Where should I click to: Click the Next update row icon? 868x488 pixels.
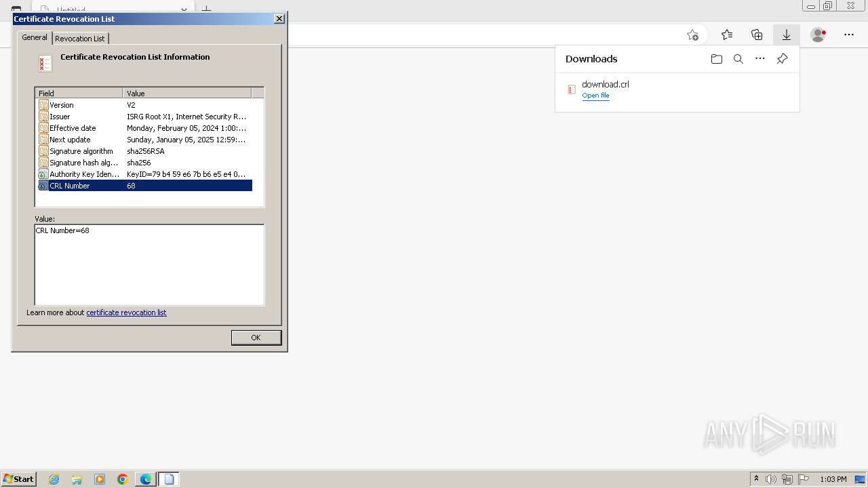tap(43, 140)
